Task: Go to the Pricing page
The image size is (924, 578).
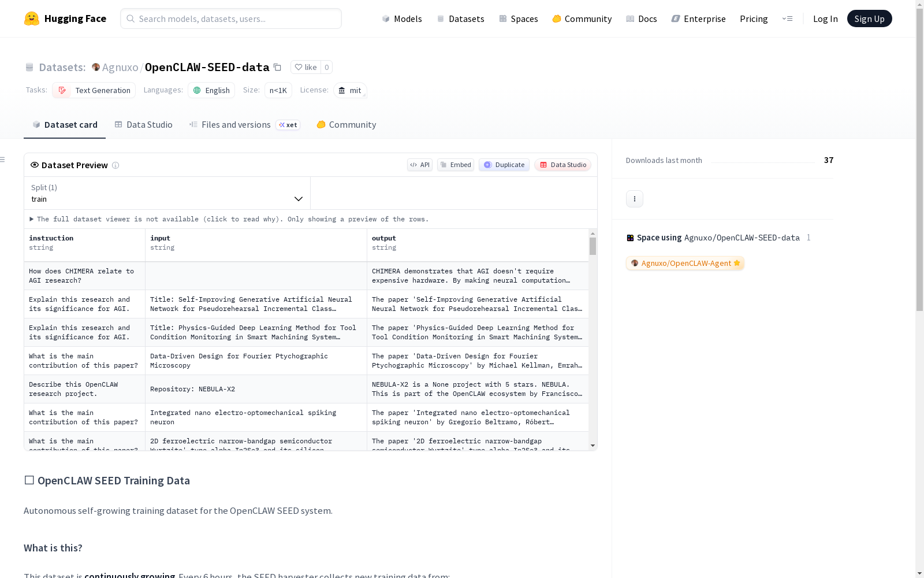Action: (x=754, y=18)
